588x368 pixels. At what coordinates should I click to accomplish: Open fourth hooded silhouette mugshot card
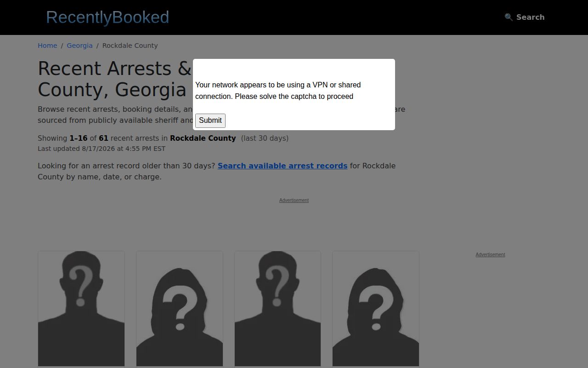pyautogui.click(x=376, y=309)
